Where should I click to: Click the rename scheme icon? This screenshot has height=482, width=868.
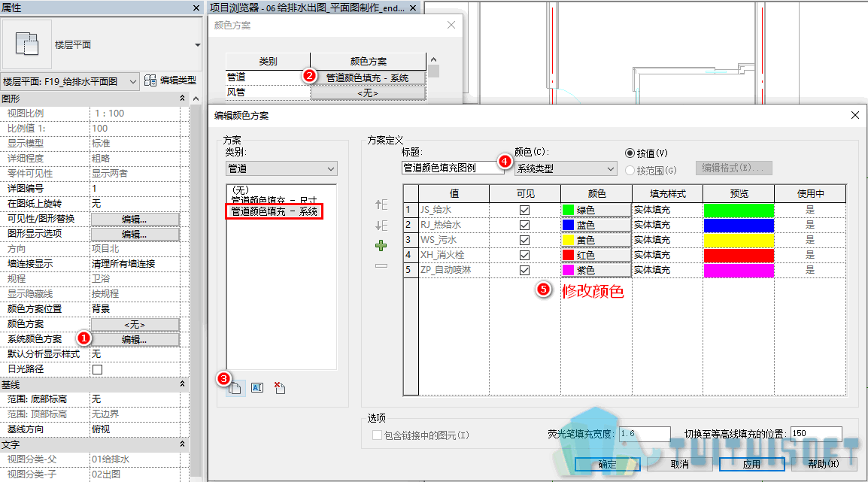[256, 388]
